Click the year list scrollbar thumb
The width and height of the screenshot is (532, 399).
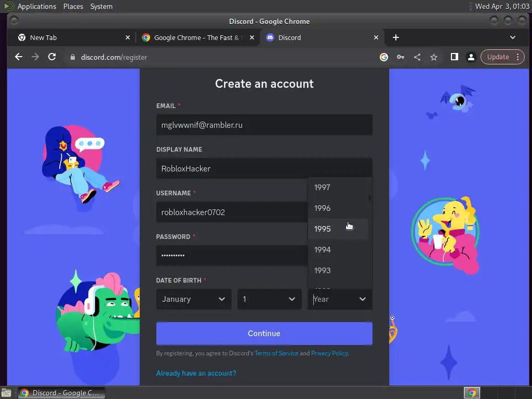[x=370, y=198]
